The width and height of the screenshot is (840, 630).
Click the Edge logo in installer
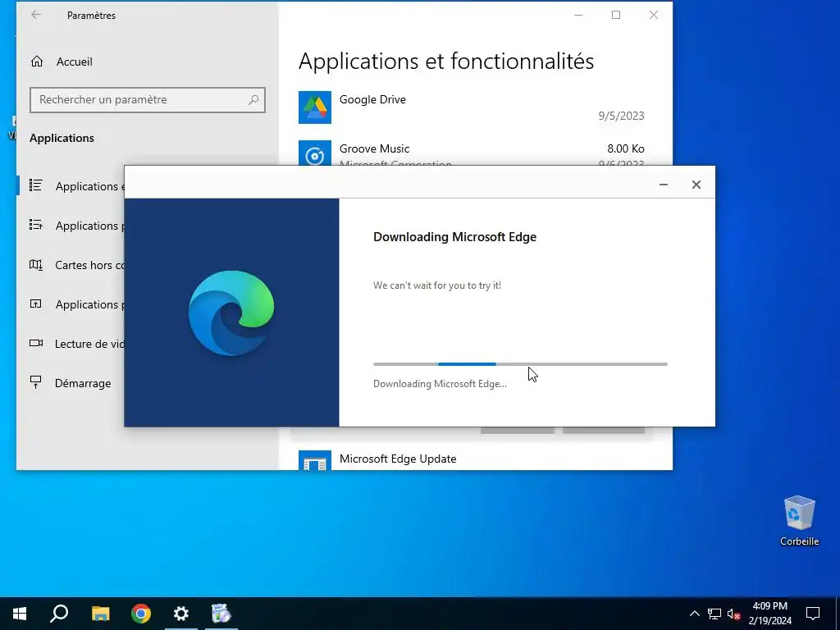[231, 313]
